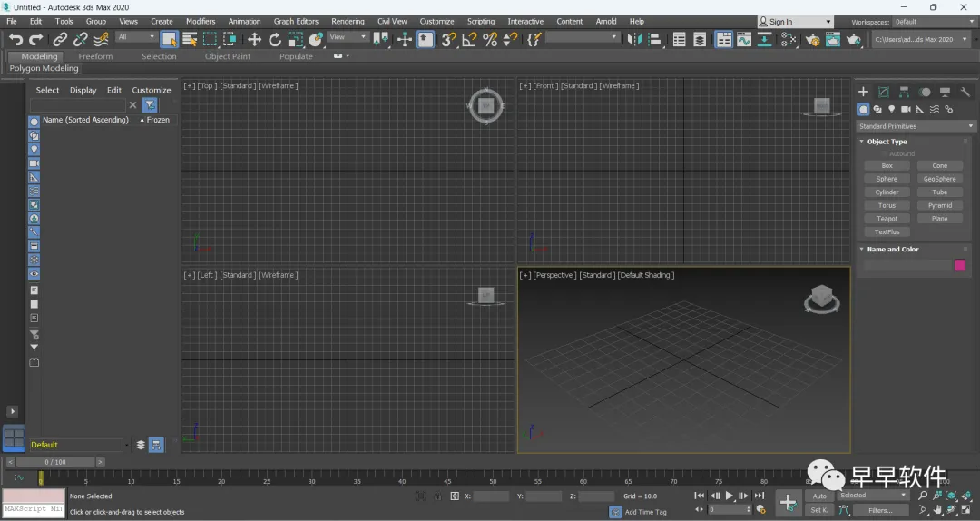Switch to the Freeform ribbon tab

click(x=95, y=56)
